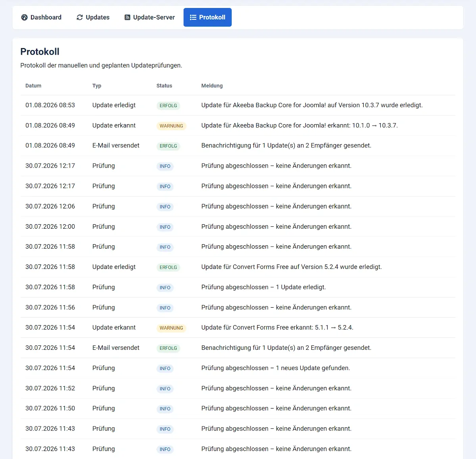Click the Protokoll page heading
This screenshot has width=476, height=459.
[40, 52]
